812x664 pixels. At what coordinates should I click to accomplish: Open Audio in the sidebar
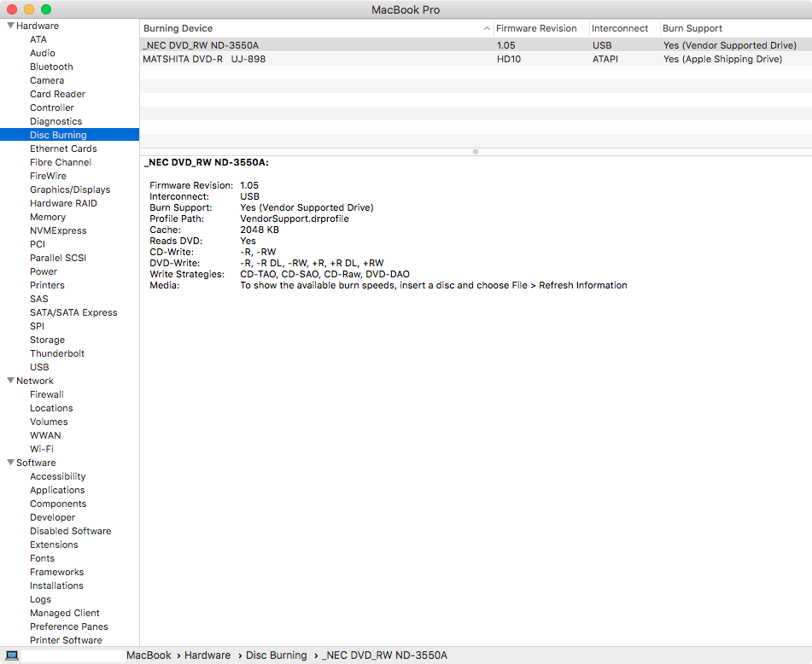[43, 53]
